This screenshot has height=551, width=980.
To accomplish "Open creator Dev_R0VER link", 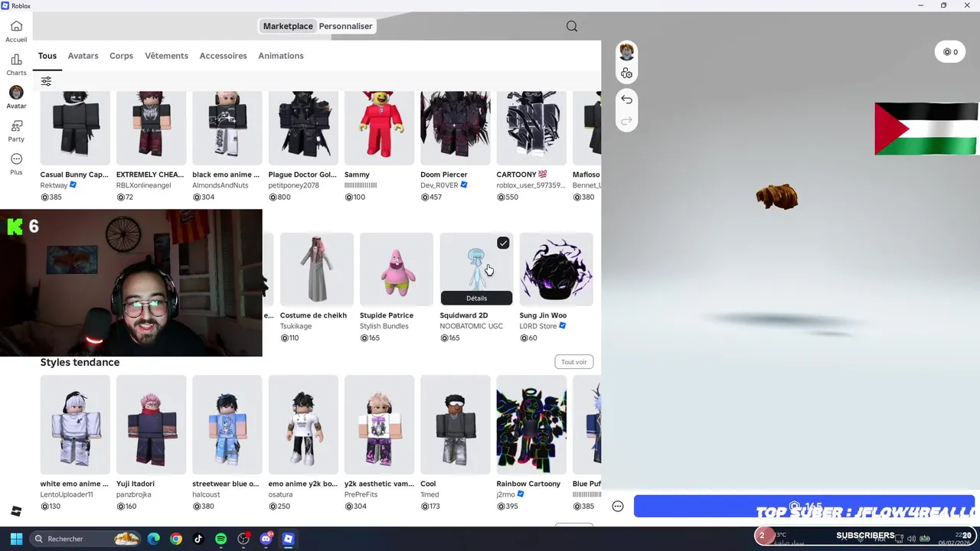I will (439, 185).
